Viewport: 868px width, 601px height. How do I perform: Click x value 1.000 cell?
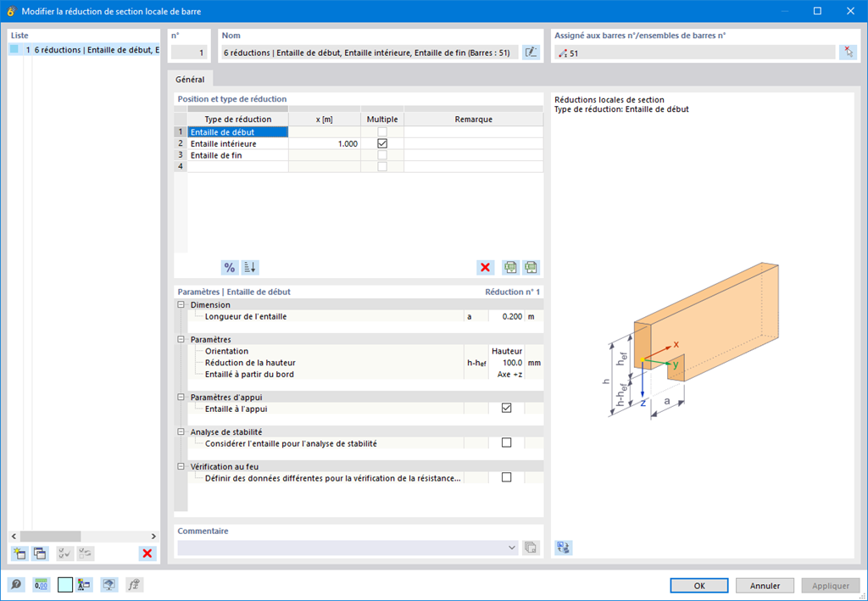pyautogui.click(x=325, y=144)
